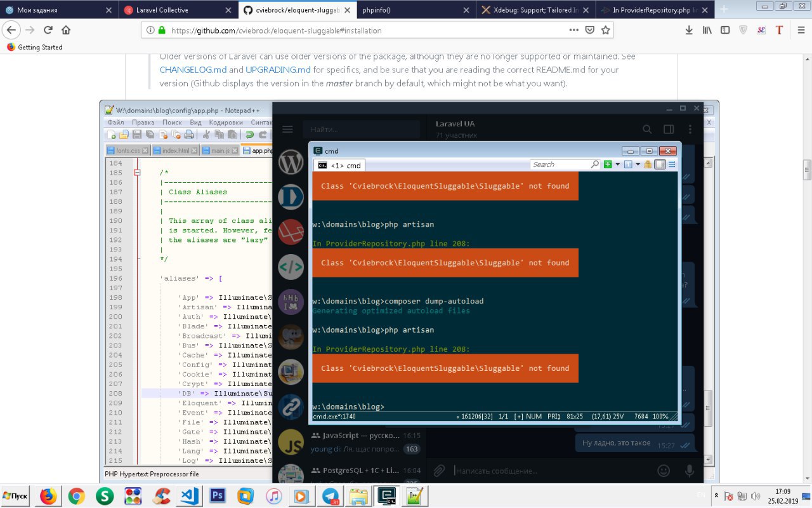Screen dimensions: 812x508
Task: Open Поиск menu in Notepad++
Action: tap(172, 123)
